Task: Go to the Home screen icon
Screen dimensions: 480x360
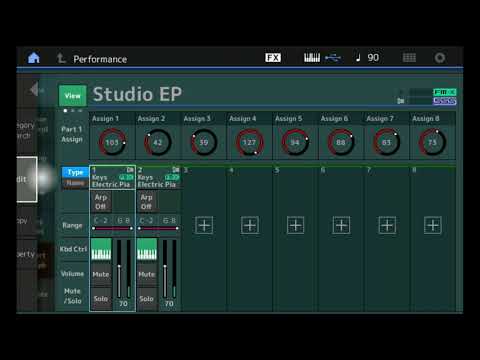Action: point(34,58)
